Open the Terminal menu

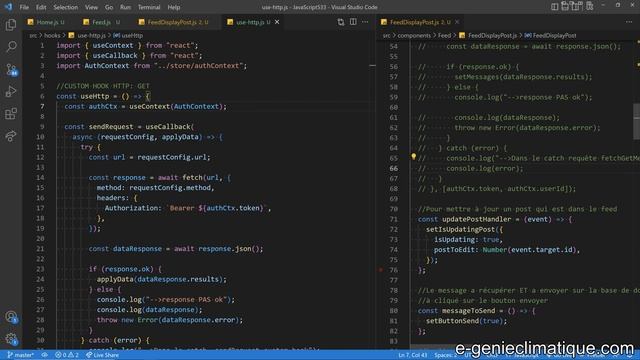tap(149, 7)
